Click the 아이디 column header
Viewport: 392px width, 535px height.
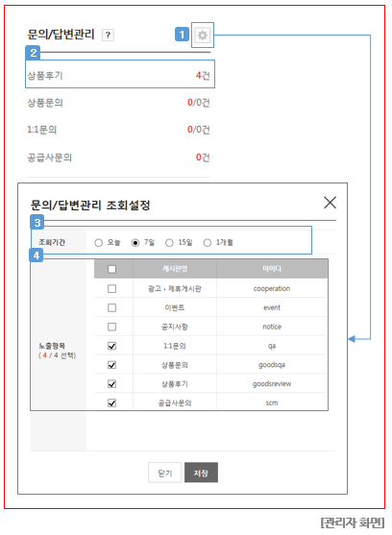tap(272, 269)
